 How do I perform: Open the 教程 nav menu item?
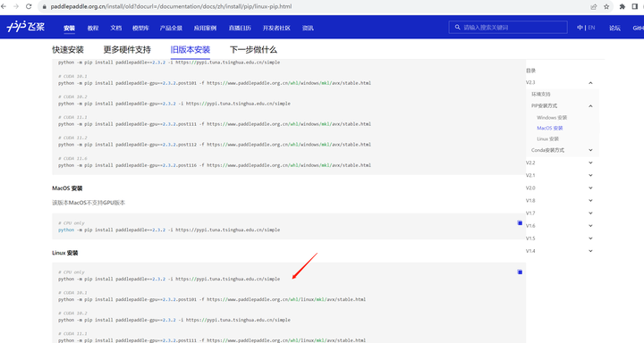tap(93, 28)
